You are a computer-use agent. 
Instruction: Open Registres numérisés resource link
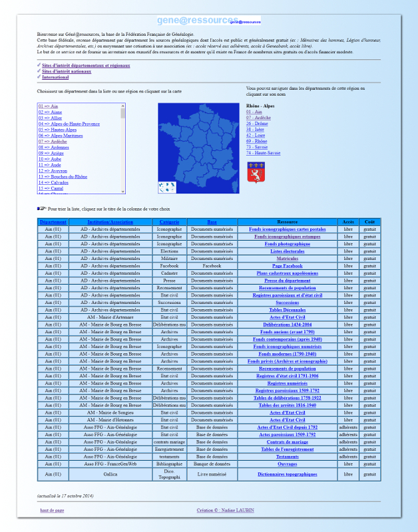click(288, 384)
